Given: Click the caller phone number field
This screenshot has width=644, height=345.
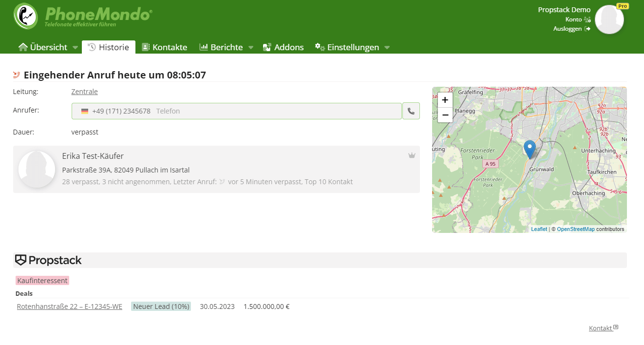Looking at the screenshot, I should 236,111.
